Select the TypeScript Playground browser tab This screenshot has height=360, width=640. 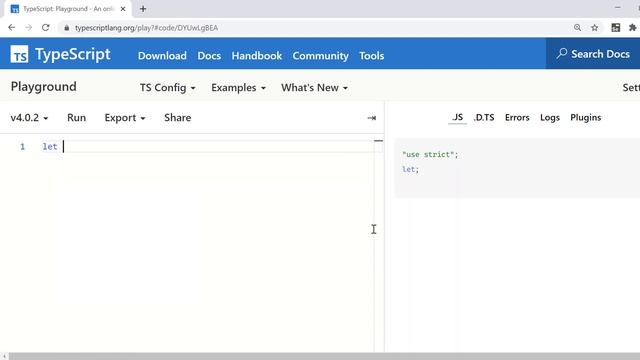click(x=68, y=9)
